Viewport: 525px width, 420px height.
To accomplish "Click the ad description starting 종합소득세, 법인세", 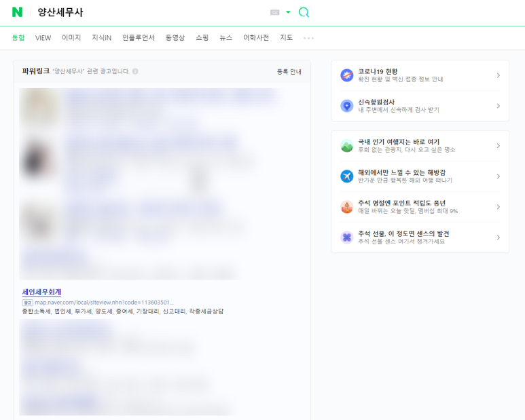I will coord(122,311).
